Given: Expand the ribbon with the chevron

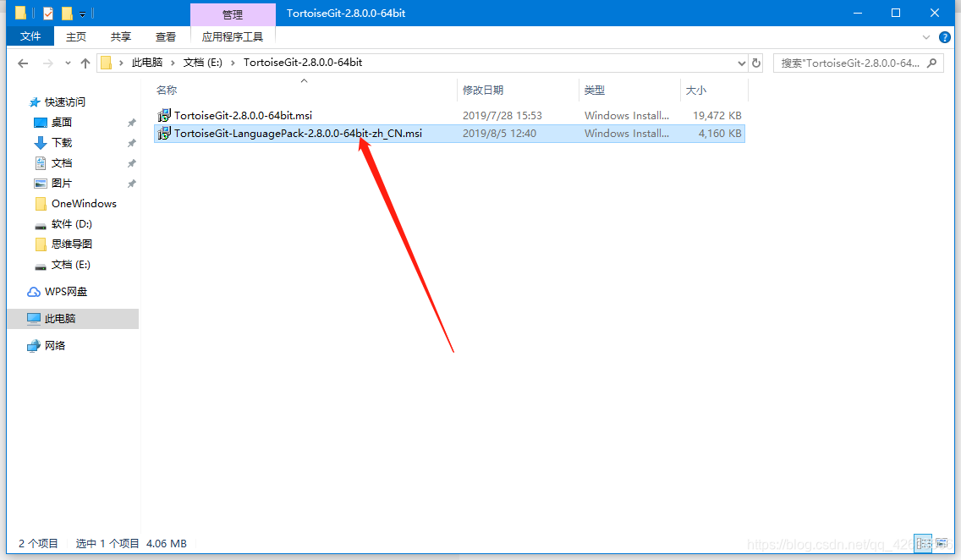Looking at the screenshot, I should (x=926, y=37).
